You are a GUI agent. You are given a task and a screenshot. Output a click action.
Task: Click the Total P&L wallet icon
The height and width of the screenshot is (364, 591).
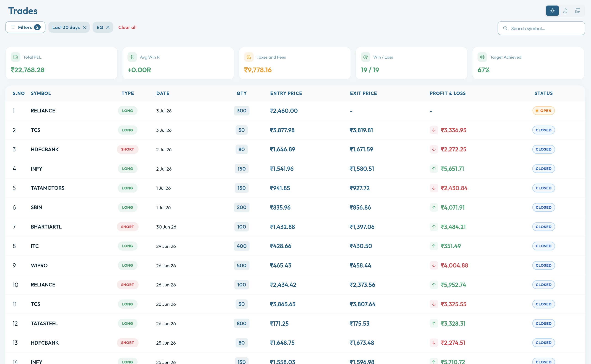click(x=16, y=57)
